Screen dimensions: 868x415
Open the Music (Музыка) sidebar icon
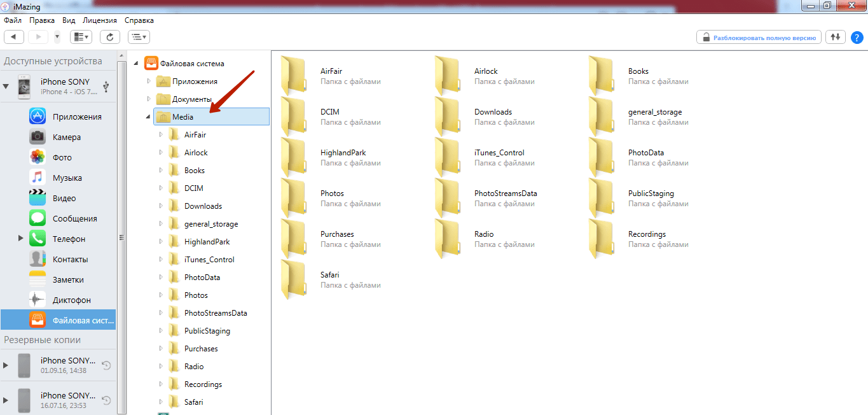pyautogui.click(x=38, y=178)
